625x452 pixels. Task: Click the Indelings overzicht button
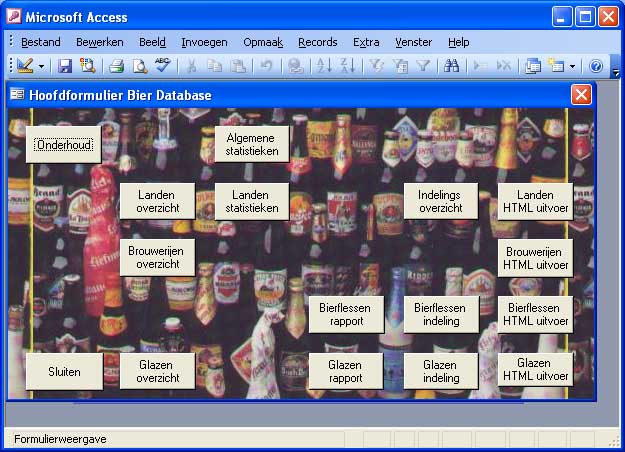pyautogui.click(x=440, y=201)
